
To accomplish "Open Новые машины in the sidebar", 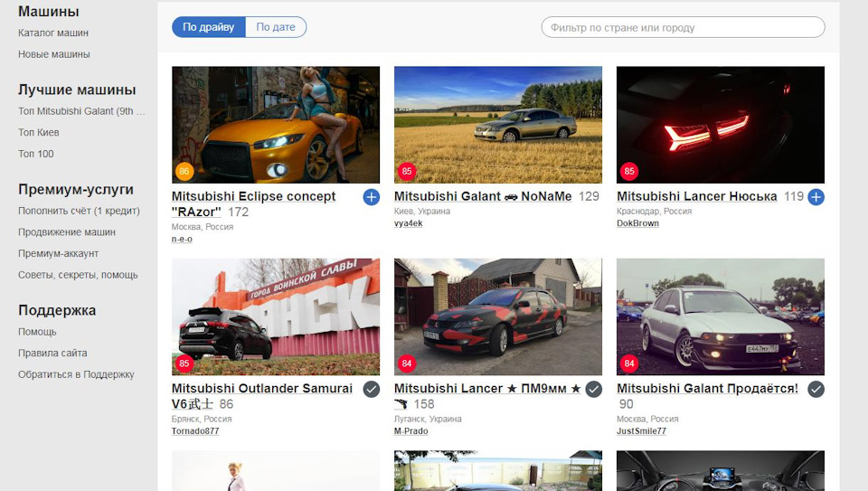I will point(53,54).
